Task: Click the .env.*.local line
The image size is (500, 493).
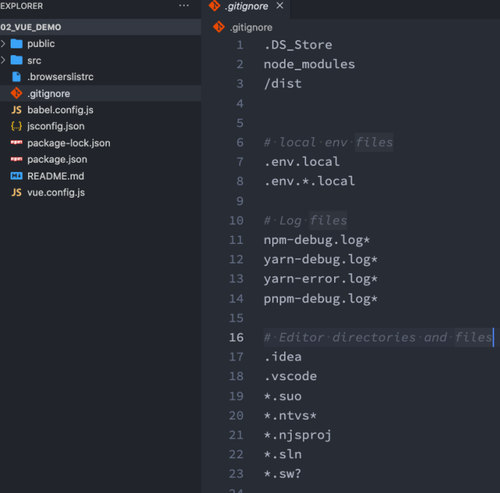Action: (x=309, y=181)
